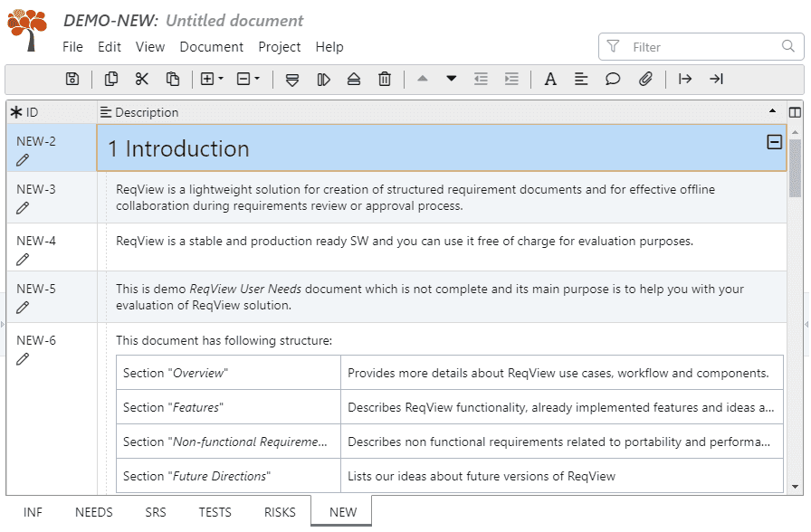Screen dimensions: 811x532
Task: Click the Cut scissors icon
Action: pyautogui.click(x=141, y=80)
